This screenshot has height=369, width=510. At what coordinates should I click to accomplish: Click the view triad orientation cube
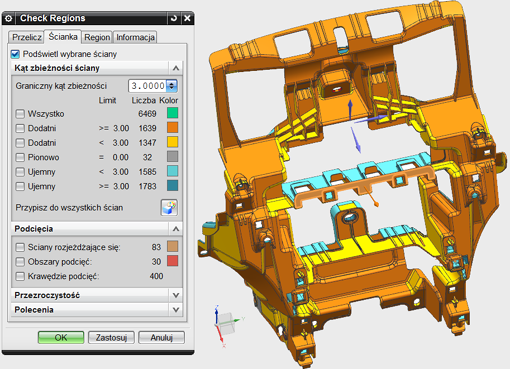click(227, 323)
